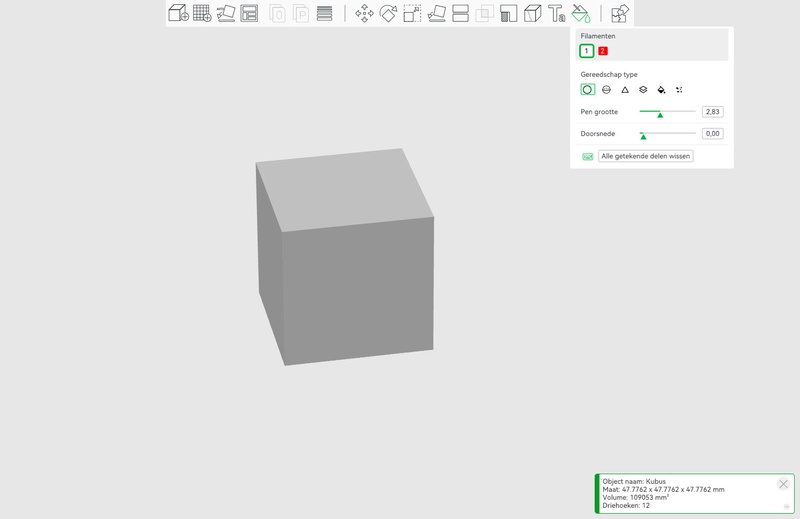The height and width of the screenshot is (519, 800).
Task: Click the Maat dimensions text line
Action: pos(663,489)
